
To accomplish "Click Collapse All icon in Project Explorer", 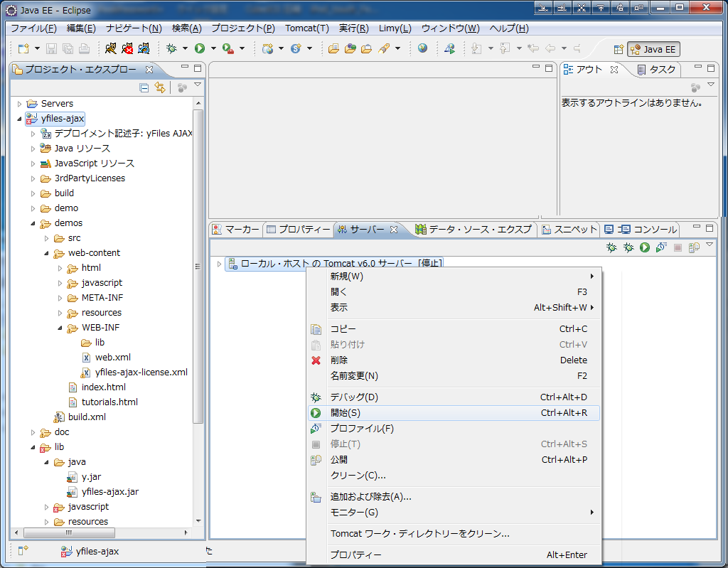I will tap(144, 87).
